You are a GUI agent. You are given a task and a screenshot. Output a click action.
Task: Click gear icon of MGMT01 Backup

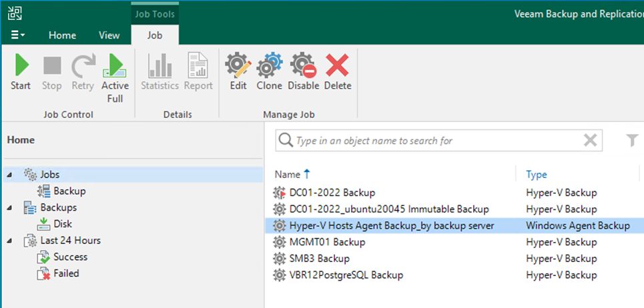tap(279, 242)
